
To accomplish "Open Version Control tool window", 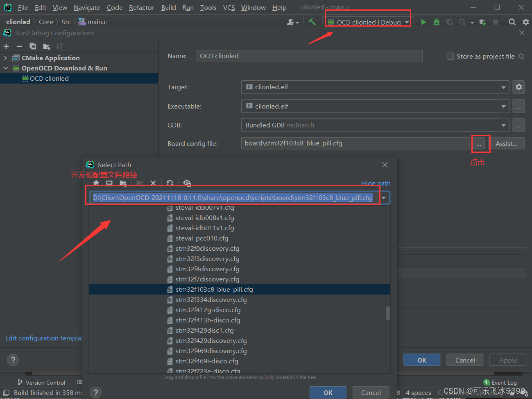I will (41, 383).
